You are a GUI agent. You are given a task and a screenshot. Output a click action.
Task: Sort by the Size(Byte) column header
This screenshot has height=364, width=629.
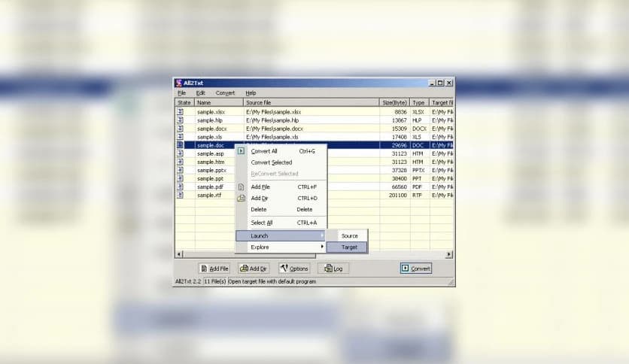pos(395,102)
